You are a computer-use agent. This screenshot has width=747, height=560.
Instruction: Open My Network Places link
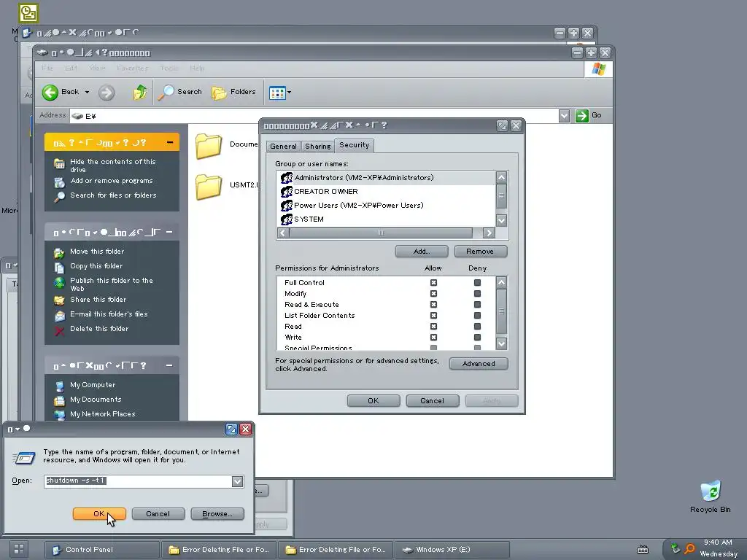coord(102,414)
